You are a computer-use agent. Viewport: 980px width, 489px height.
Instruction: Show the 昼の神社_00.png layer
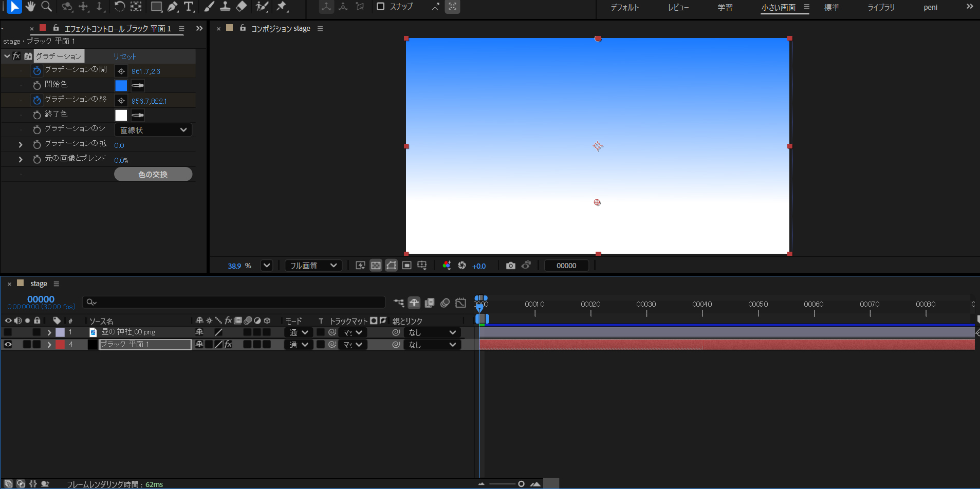tap(8, 332)
